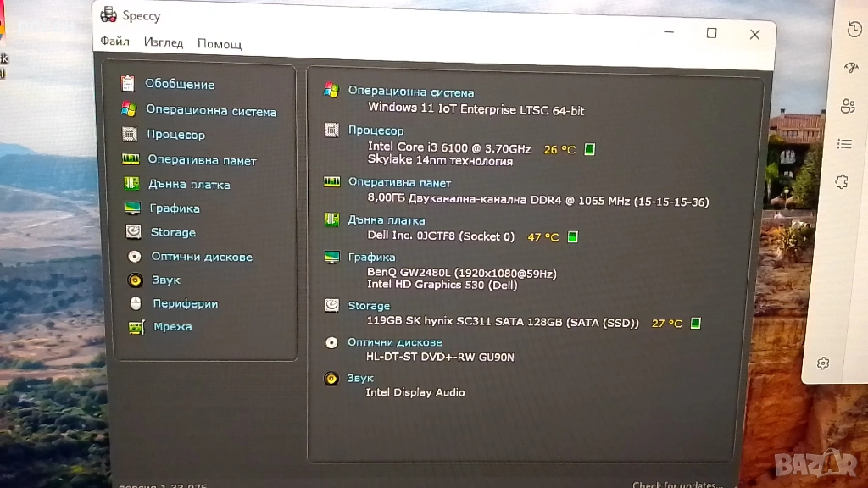Select the Графика monitor icon in the navigation list
The width and height of the screenshot is (868, 488).
[x=132, y=208]
